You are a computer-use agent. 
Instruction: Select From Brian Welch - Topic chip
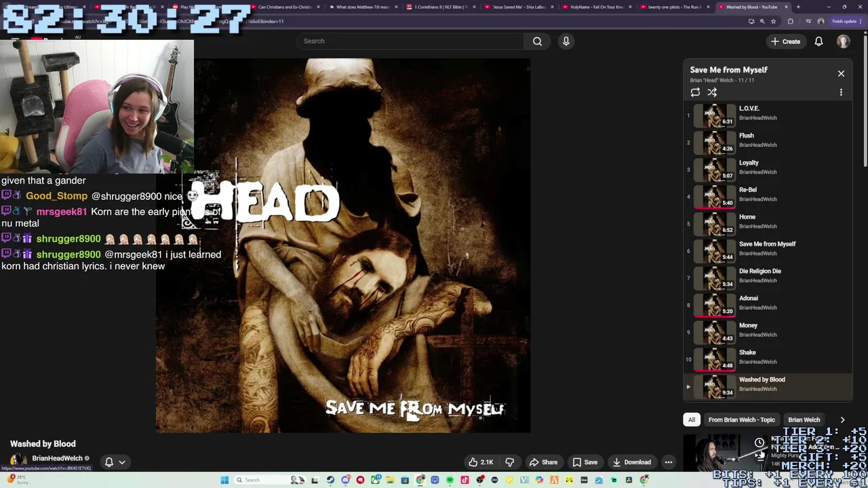coord(741,420)
